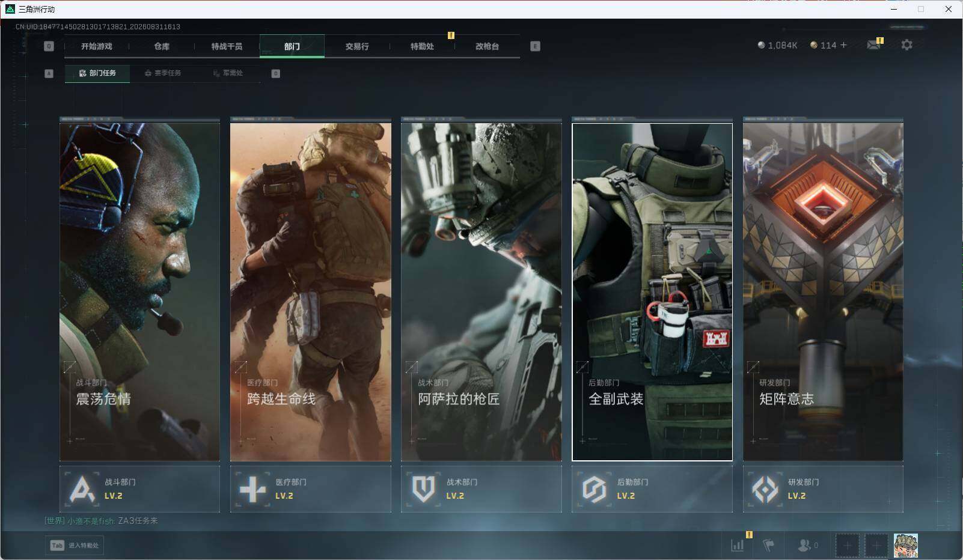The image size is (963, 560).
Task: Click the flag icon in bottom bar
Action: coord(768,545)
